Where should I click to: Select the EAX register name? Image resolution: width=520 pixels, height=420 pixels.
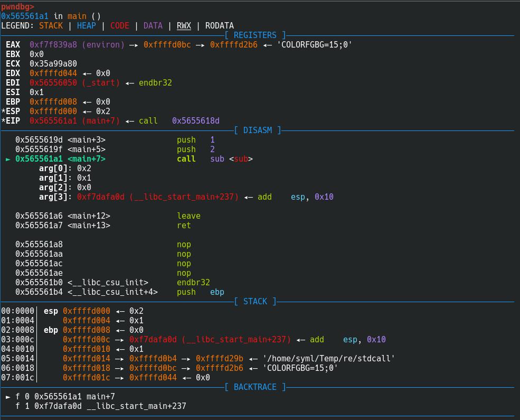(x=13, y=45)
